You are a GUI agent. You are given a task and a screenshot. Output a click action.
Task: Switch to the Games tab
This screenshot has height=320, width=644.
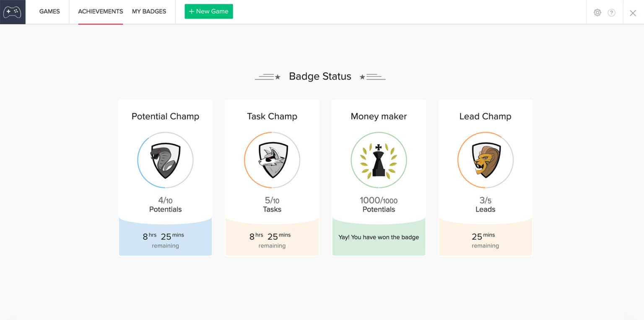point(49,11)
